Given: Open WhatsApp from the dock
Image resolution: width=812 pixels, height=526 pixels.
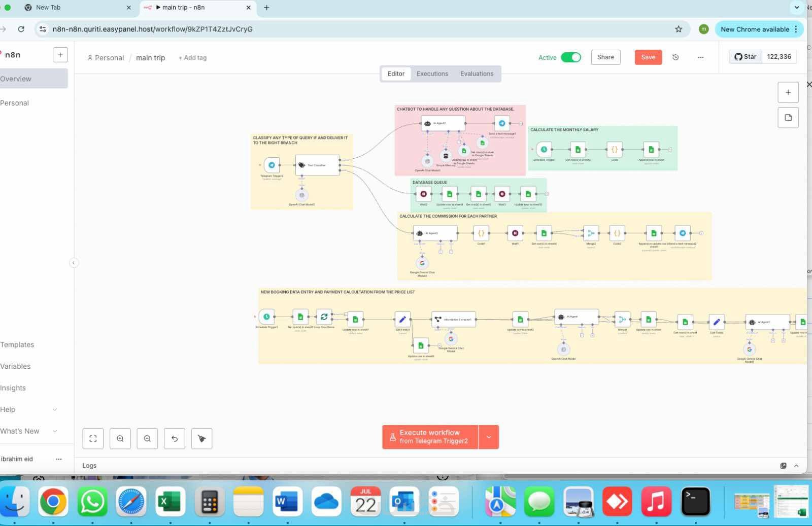Looking at the screenshot, I should click(92, 502).
